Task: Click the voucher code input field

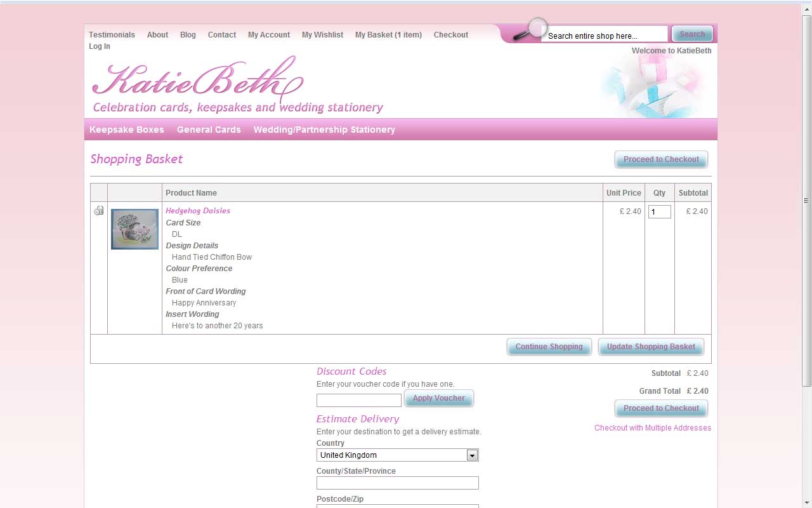Action: [359, 400]
